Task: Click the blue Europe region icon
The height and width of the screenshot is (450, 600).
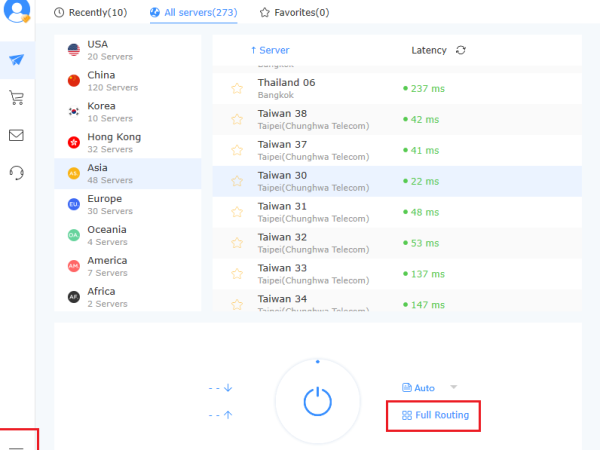Action: pyautogui.click(x=74, y=204)
